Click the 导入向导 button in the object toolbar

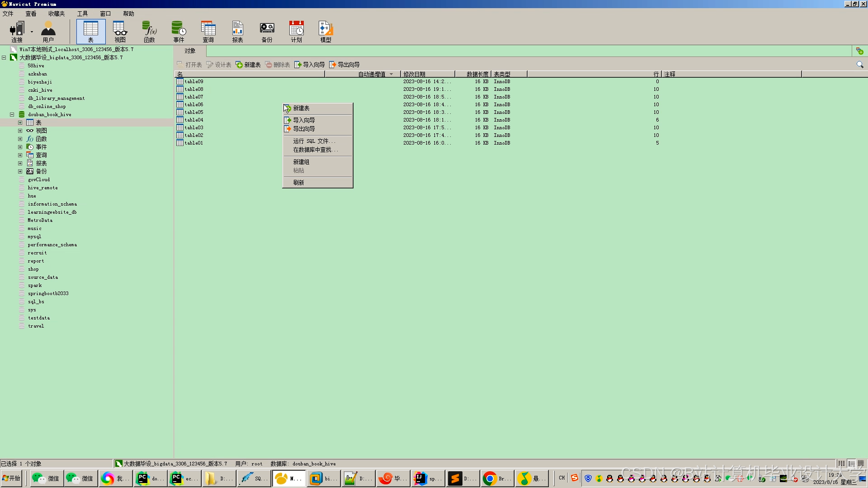pos(310,65)
